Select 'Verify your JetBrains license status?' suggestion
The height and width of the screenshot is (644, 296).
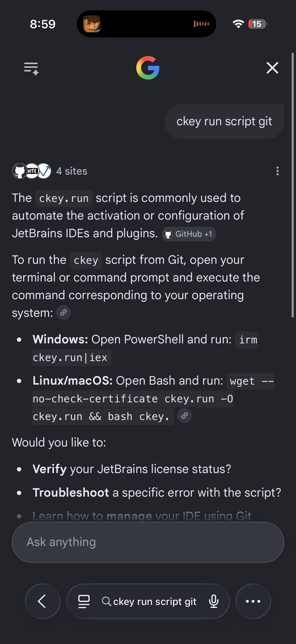132,469
